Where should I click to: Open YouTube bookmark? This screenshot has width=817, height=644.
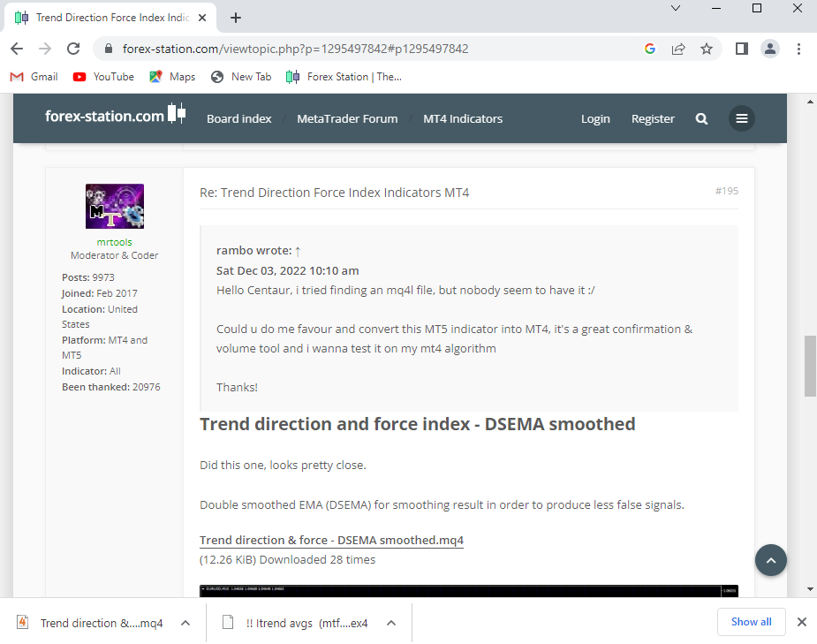click(x=103, y=77)
